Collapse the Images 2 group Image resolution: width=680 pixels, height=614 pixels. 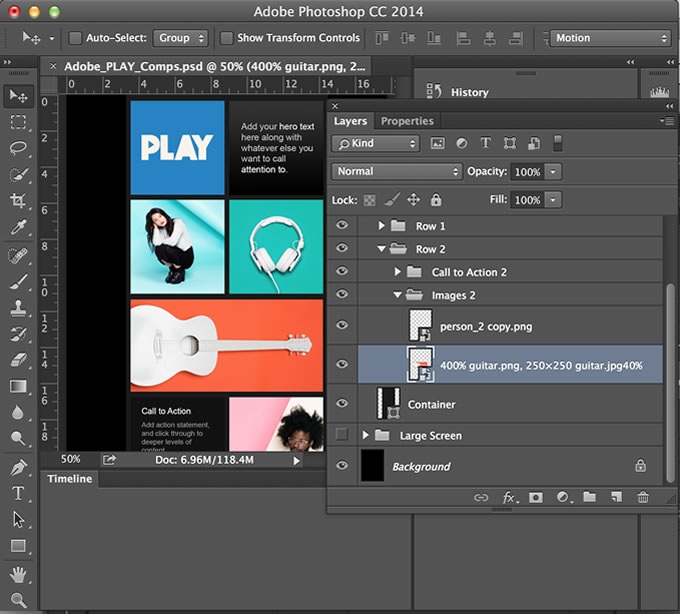(397, 295)
